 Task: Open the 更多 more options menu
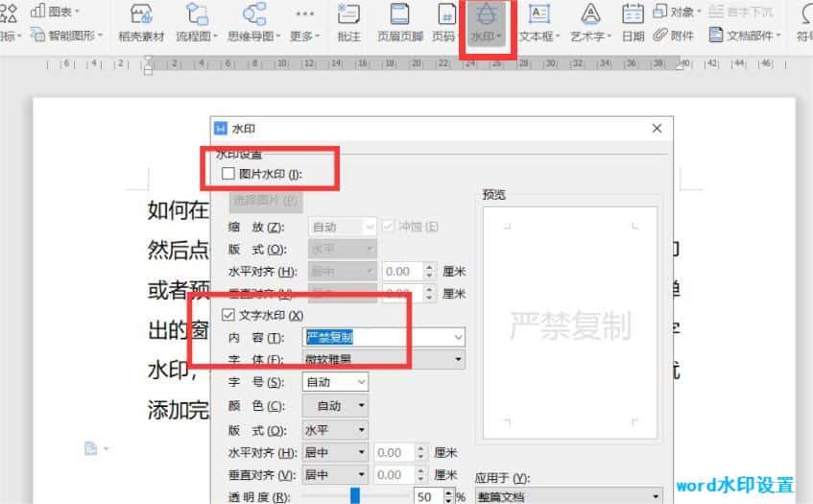coord(305,23)
